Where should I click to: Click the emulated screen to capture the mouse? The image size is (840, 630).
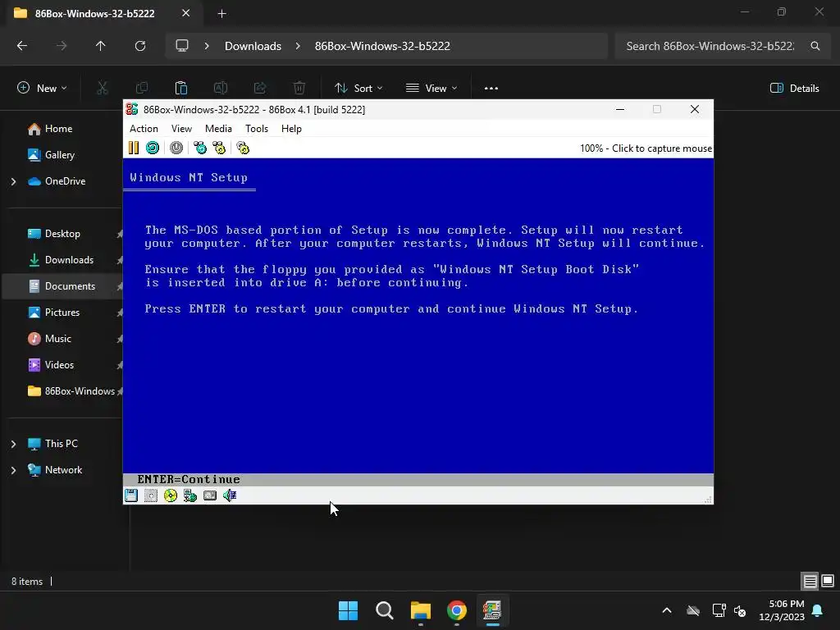pyautogui.click(x=418, y=322)
